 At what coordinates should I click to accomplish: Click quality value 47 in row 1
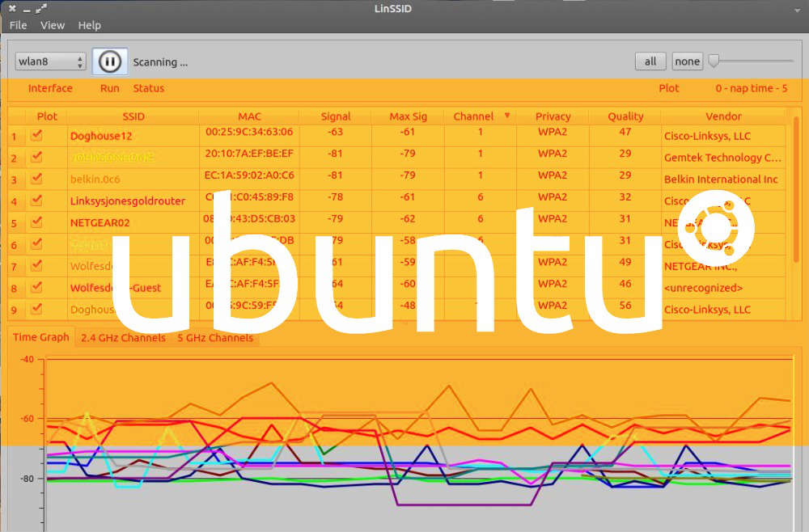625,132
